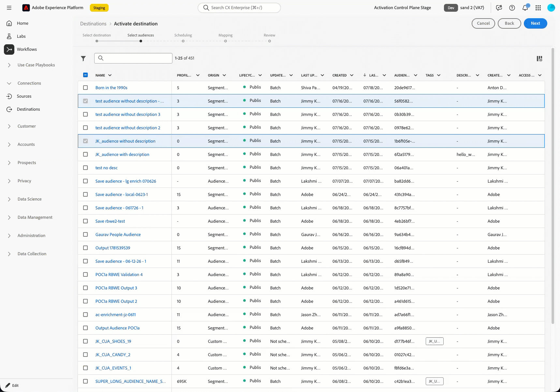The width and height of the screenshot is (560, 392).
Task: Expand the Data Science section
Action: pyautogui.click(x=9, y=199)
